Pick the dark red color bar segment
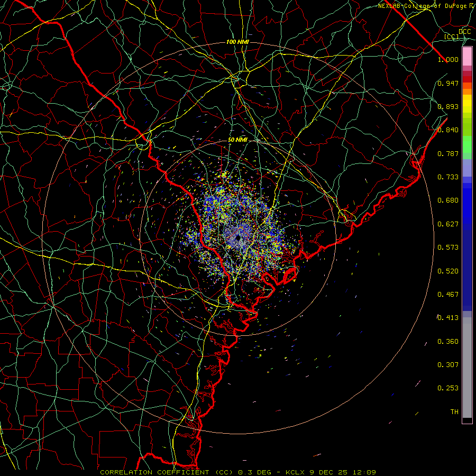This screenshot has height=476, width=476. pyautogui.click(x=467, y=79)
